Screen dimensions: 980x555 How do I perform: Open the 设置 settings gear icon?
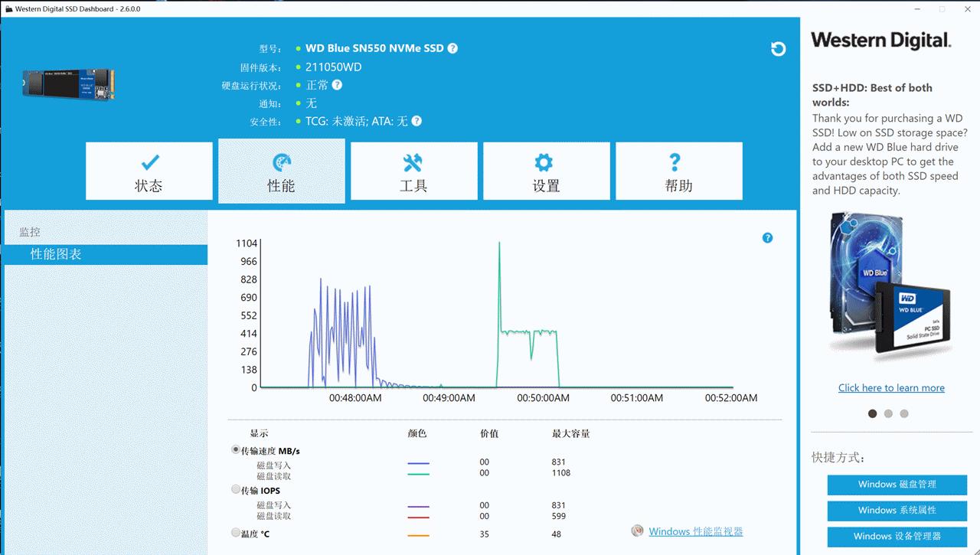pos(546,162)
